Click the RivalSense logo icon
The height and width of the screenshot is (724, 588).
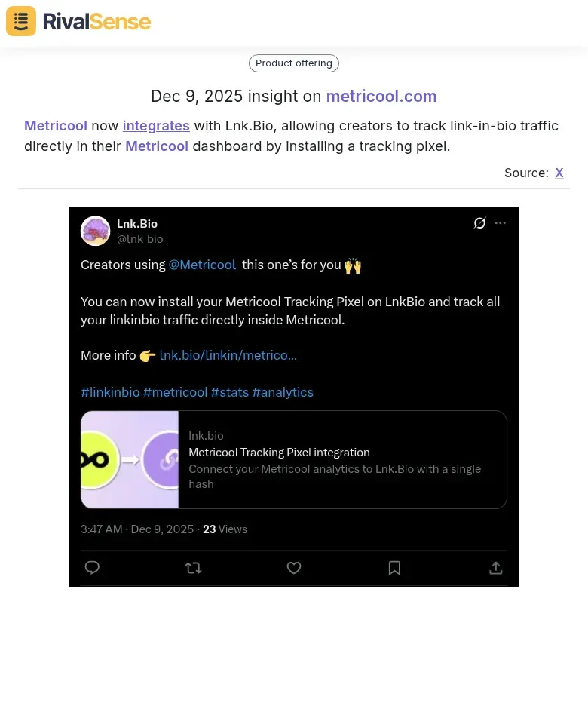point(21,21)
